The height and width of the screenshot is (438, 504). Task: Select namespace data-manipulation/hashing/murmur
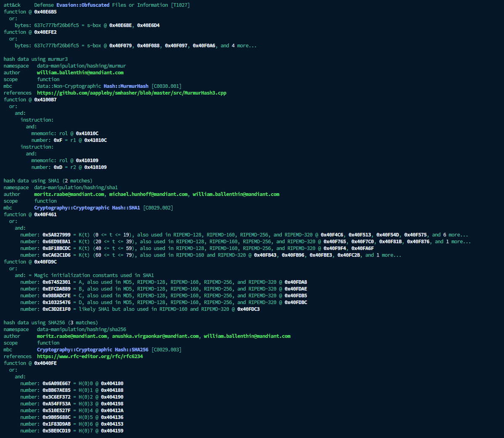coord(81,66)
